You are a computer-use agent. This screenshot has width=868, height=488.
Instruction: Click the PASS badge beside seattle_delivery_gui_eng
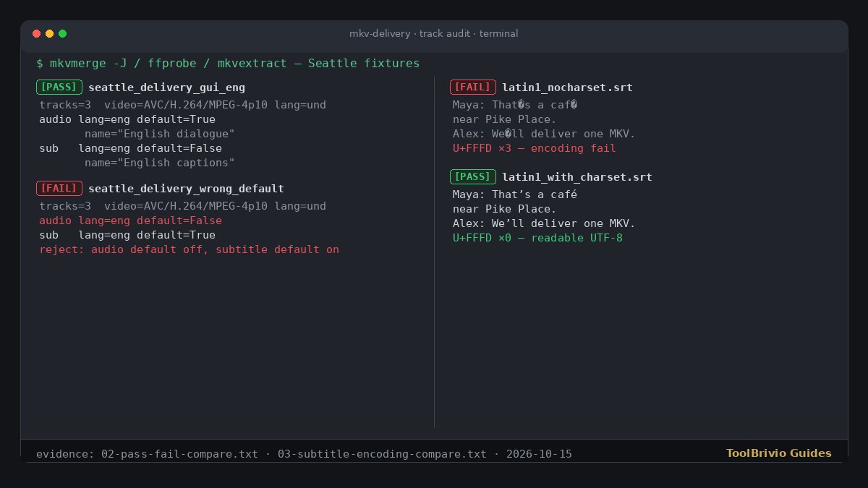tap(59, 87)
